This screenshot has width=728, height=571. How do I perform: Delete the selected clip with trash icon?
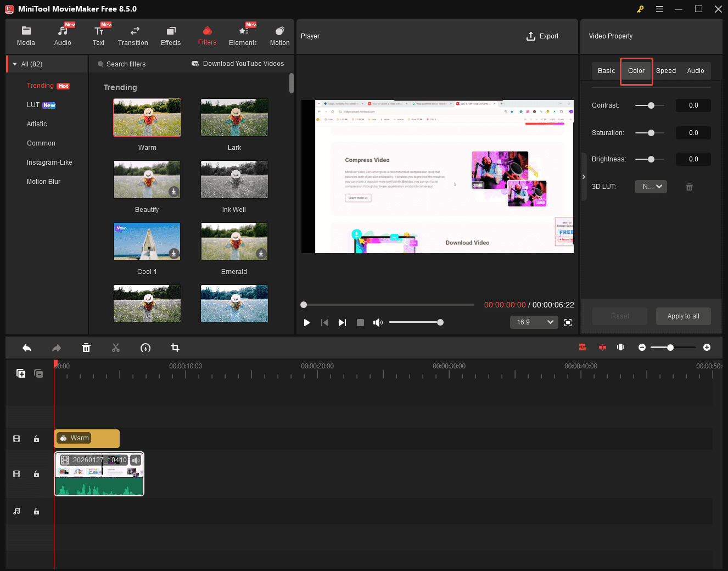click(x=86, y=348)
